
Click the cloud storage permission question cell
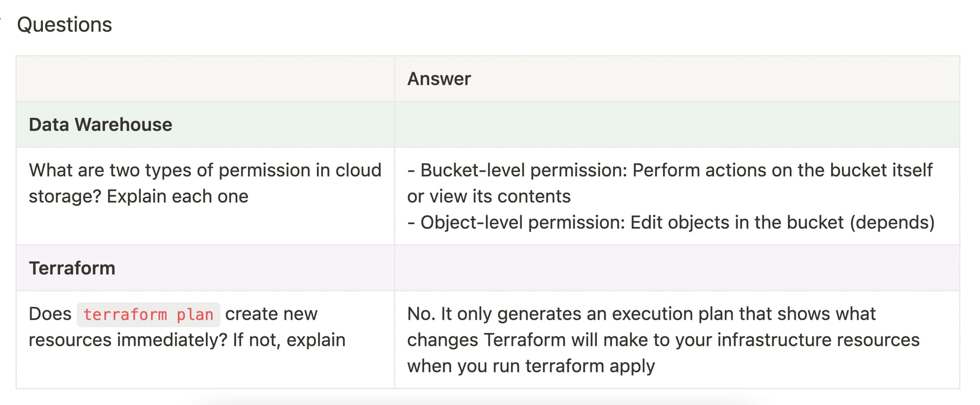tap(205, 183)
